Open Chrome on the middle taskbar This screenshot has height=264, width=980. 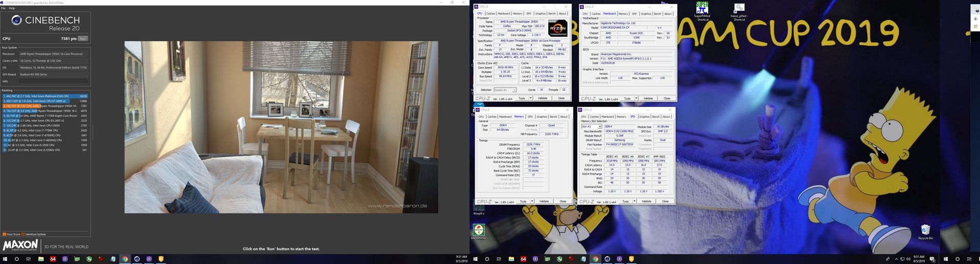point(595,259)
